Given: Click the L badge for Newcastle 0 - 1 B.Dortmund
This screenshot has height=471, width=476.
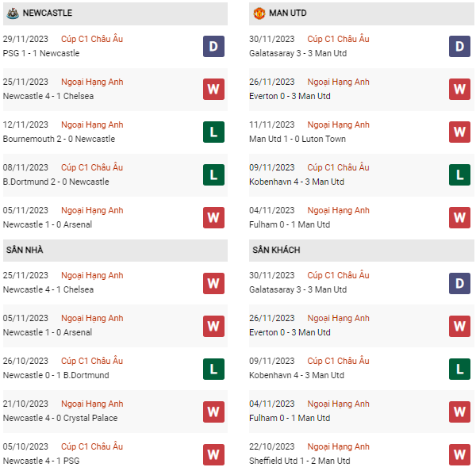Looking at the screenshot, I should pyautogui.click(x=213, y=368).
